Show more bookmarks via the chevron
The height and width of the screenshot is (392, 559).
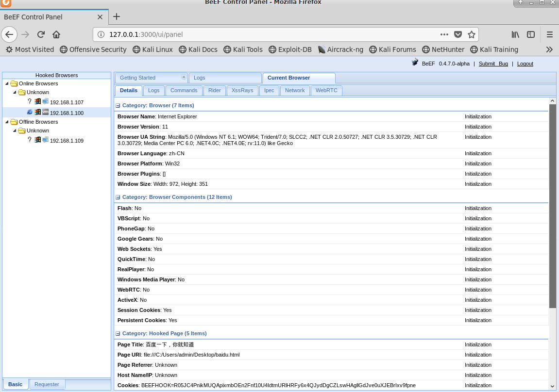pos(549,49)
